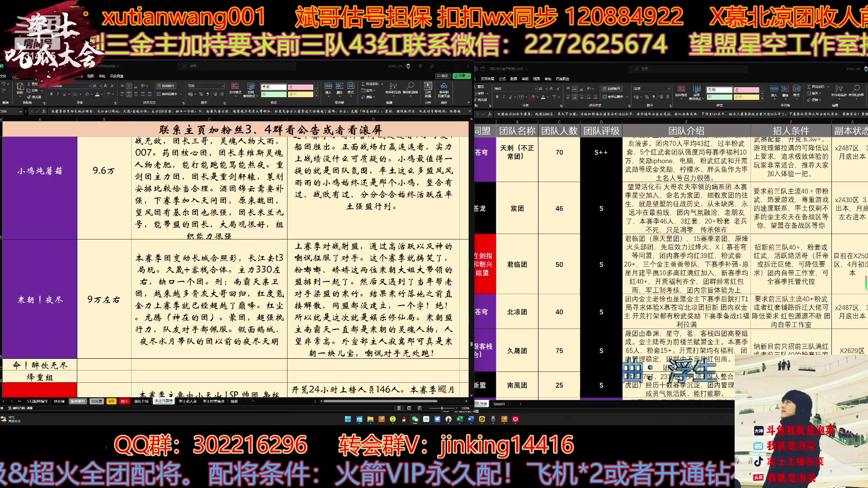This screenshot has width=868, height=488.
Task: Click percent style icon in left Excel ribbon
Action: point(201,94)
